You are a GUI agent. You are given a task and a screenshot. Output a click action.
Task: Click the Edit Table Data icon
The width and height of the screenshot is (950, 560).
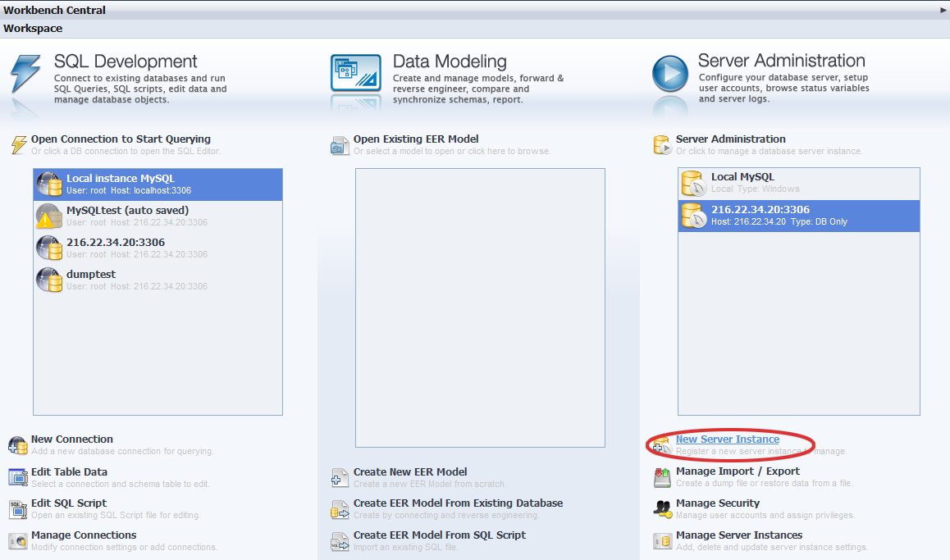[x=18, y=477]
